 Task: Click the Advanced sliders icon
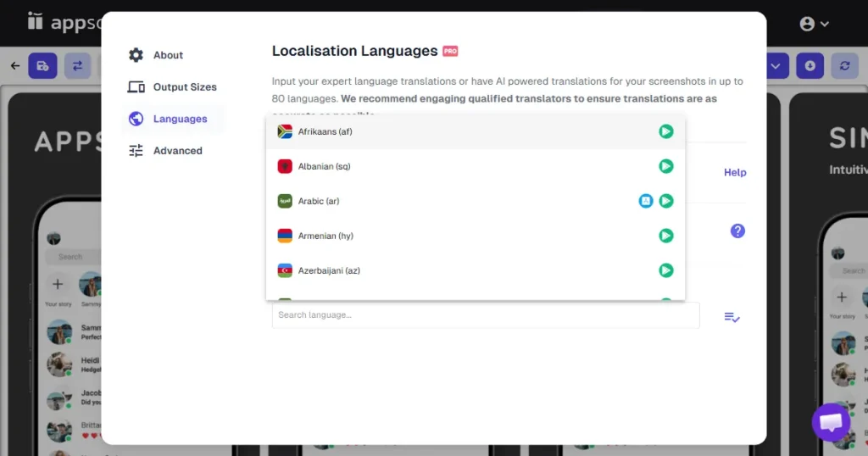[x=136, y=151]
